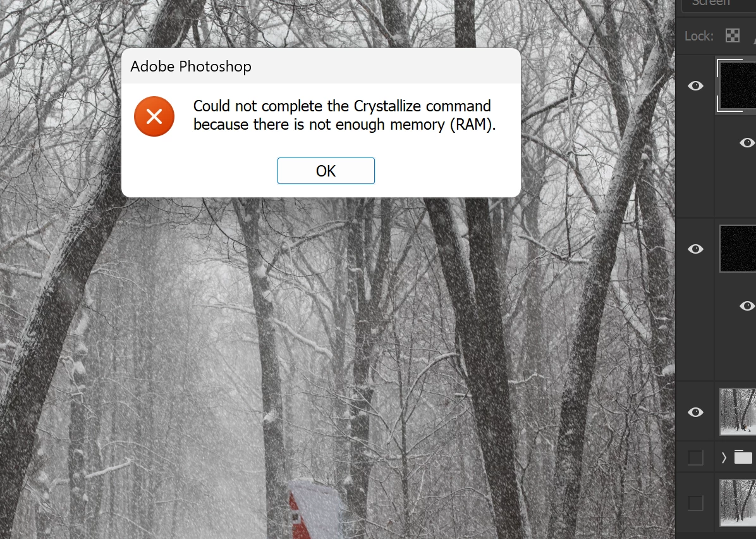Click the Adobe Photoshop dialog title bar
Viewport: 756px width, 539px height.
point(321,66)
